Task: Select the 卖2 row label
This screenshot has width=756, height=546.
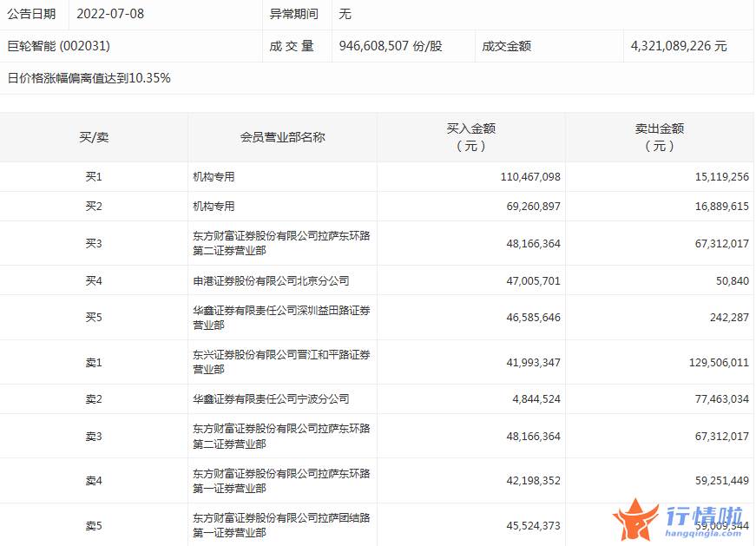Action: pos(94,399)
